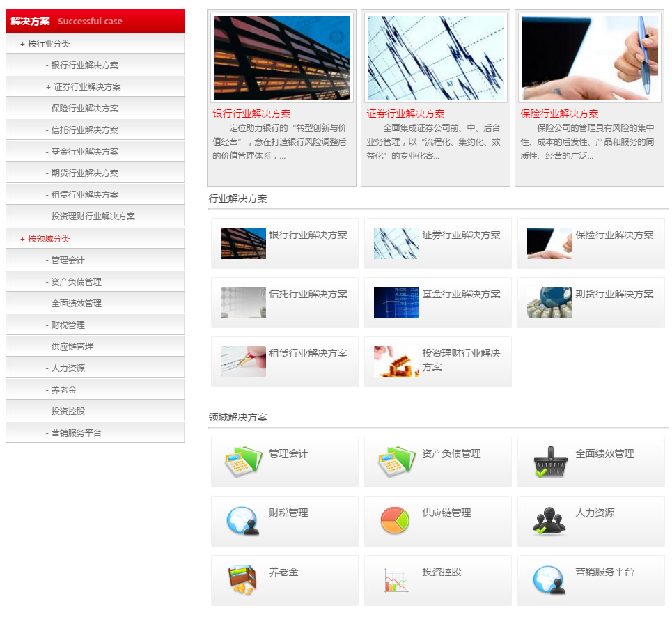Open the 营销服务平台 text link in 领域解决方案
Image resolution: width=672 pixels, height=617 pixels.
pos(604,572)
